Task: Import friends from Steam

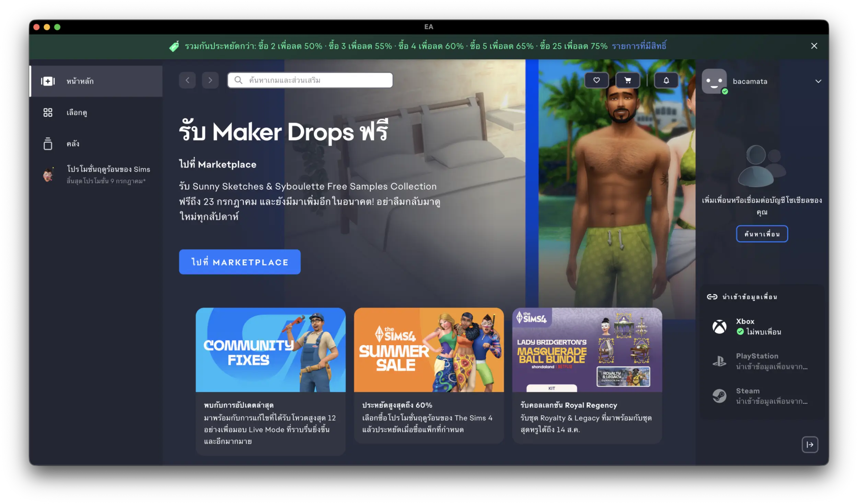Action: 762,396
